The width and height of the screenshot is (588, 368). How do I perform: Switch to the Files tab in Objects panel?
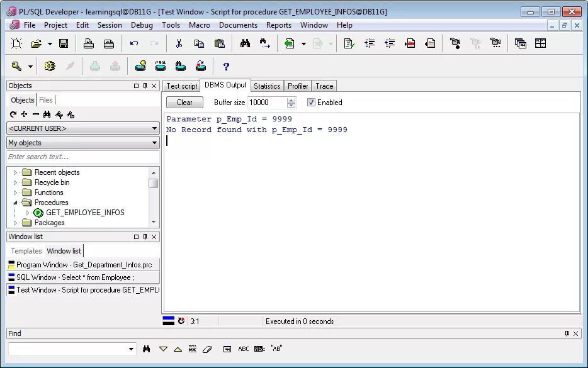(x=46, y=100)
